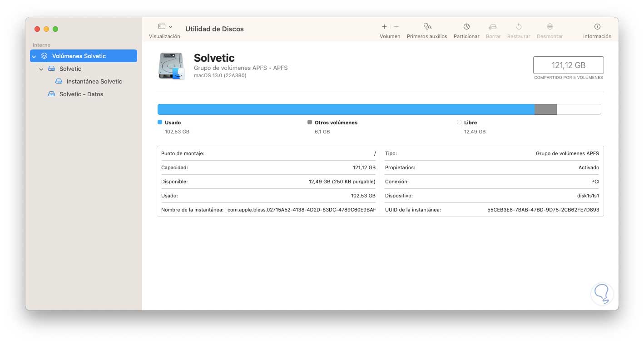Click the large Solvetic disk with Finder icon
The width and height of the screenshot is (644, 344).
coord(172,66)
